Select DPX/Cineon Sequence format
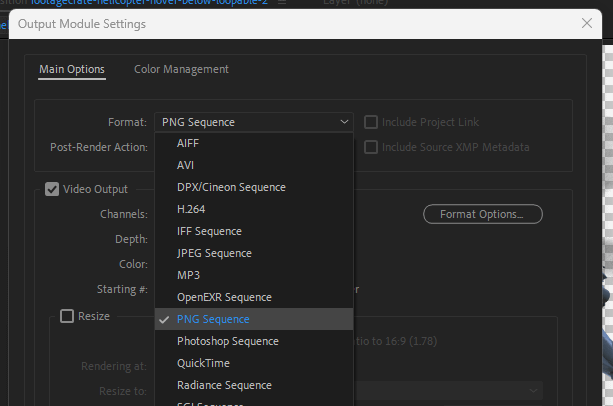Screen dimensions: 613x406 [x=231, y=187]
